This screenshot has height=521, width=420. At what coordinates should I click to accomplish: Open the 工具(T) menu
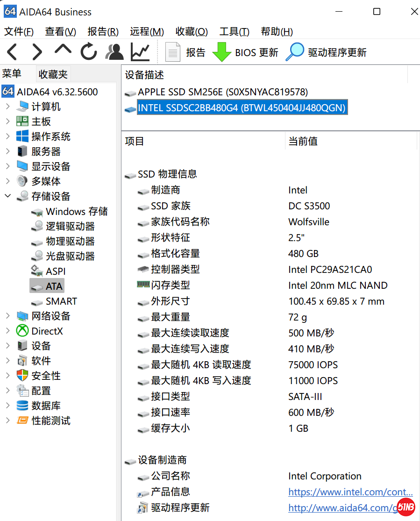tap(234, 32)
